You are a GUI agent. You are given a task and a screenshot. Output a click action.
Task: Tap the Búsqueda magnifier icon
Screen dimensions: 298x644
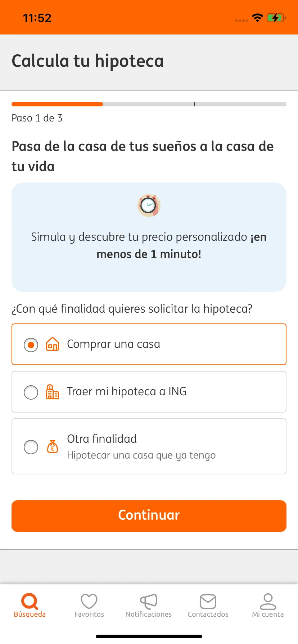click(30, 601)
